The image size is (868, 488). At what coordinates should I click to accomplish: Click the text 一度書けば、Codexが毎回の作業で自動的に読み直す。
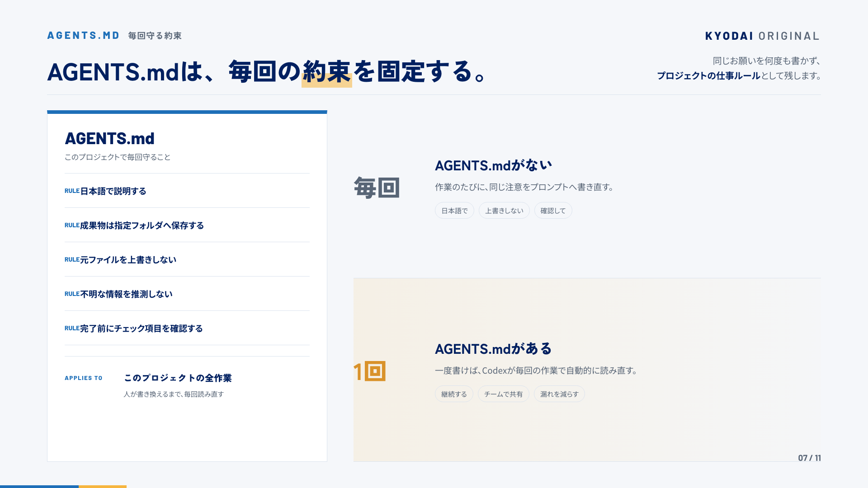pyautogui.click(x=537, y=371)
